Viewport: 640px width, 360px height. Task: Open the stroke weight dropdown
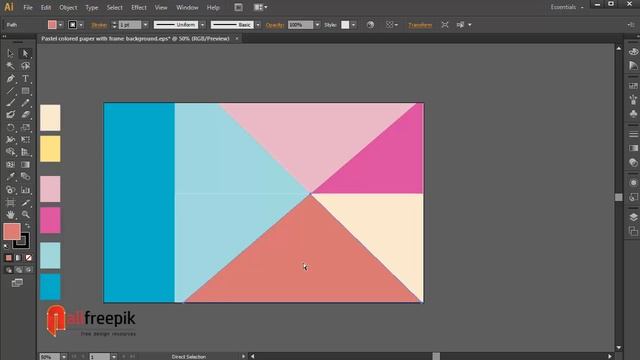[145, 25]
